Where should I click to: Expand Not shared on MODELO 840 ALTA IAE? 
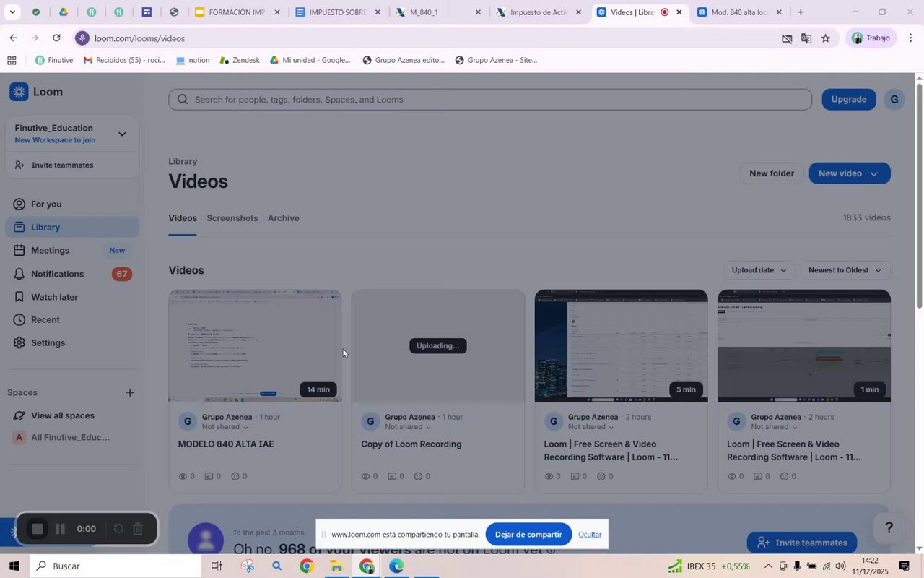[225, 427]
